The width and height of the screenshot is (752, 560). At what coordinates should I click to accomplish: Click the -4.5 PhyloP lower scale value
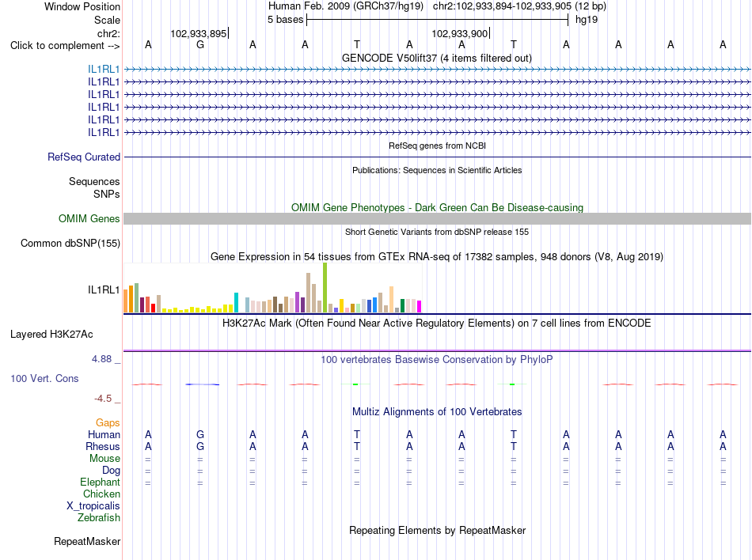click(103, 399)
